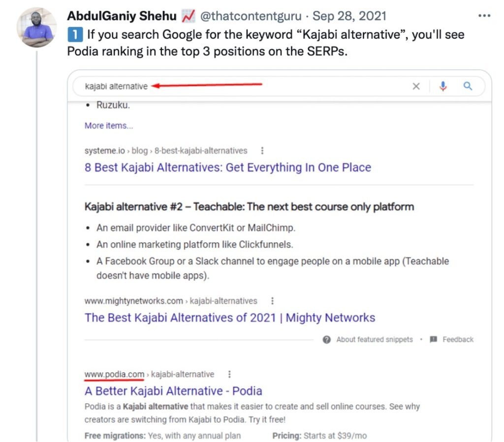Click the blue search magnifier icon

[x=468, y=87]
